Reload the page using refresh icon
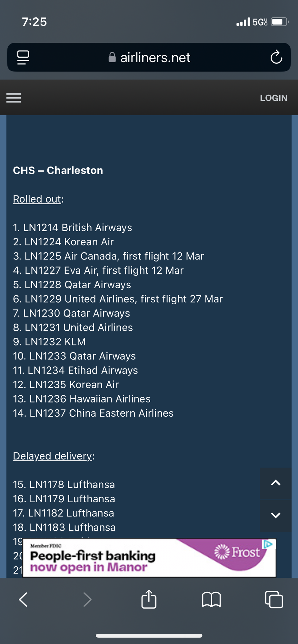Image resolution: width=298 pixels, height=644 pixels. pyautogui.click(x=276, y=57)
